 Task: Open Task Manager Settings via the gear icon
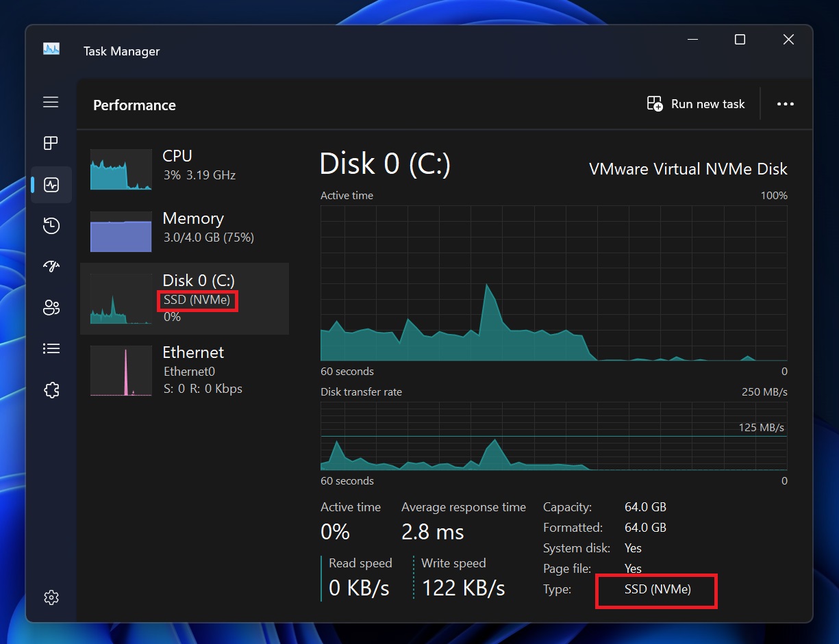(x=51, y=597)
